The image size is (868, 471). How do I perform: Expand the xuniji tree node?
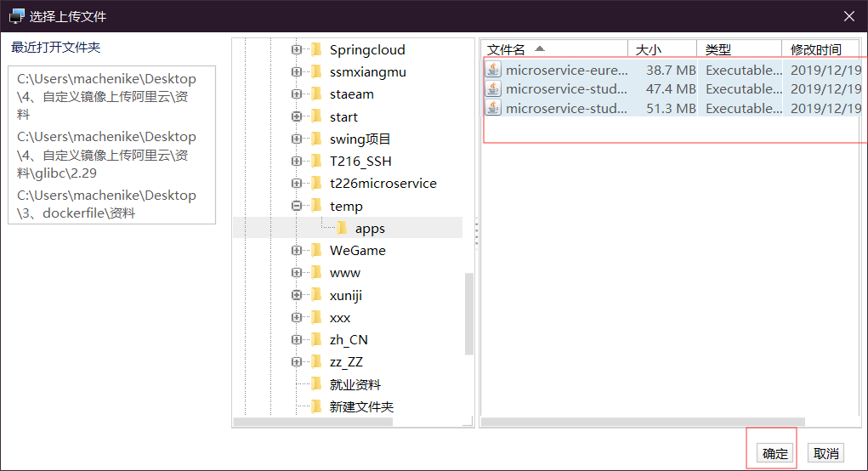(x=297, y=295)
